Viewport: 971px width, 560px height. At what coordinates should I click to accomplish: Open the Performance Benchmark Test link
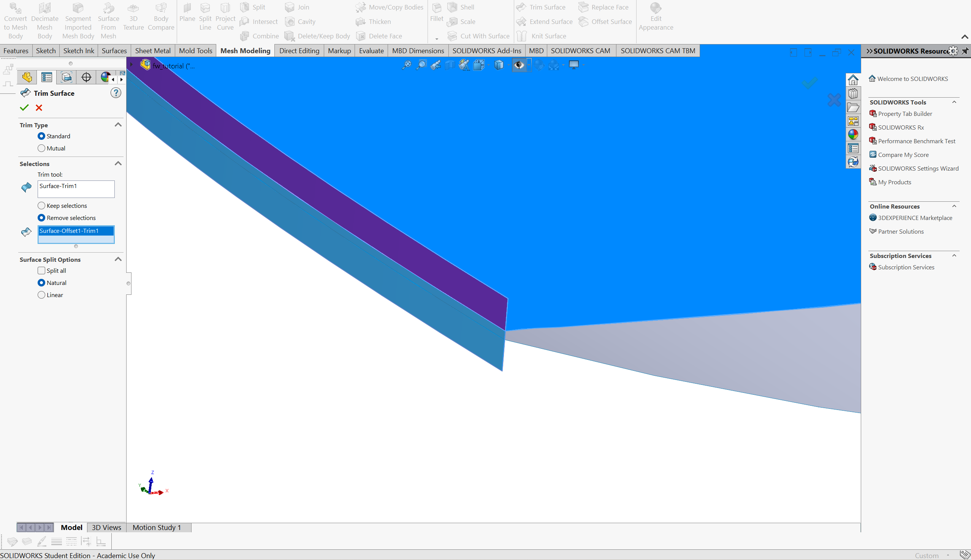click(916, 141)
